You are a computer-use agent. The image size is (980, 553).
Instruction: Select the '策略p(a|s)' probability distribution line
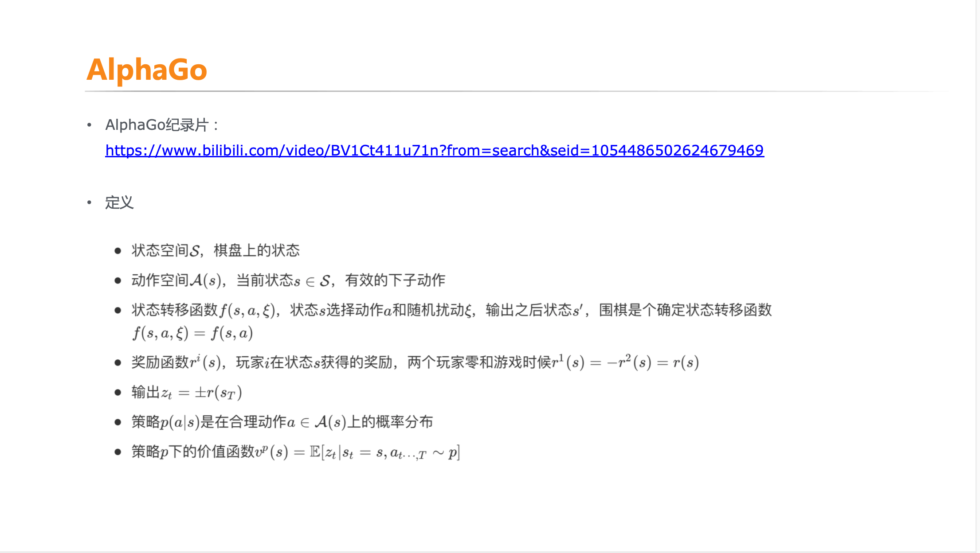coord(282,422)
